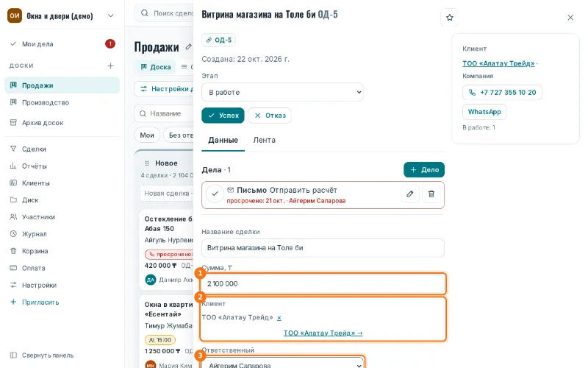Open Участники in sidebar
This screenshot has width=588, height=368.
coord(62,217)
